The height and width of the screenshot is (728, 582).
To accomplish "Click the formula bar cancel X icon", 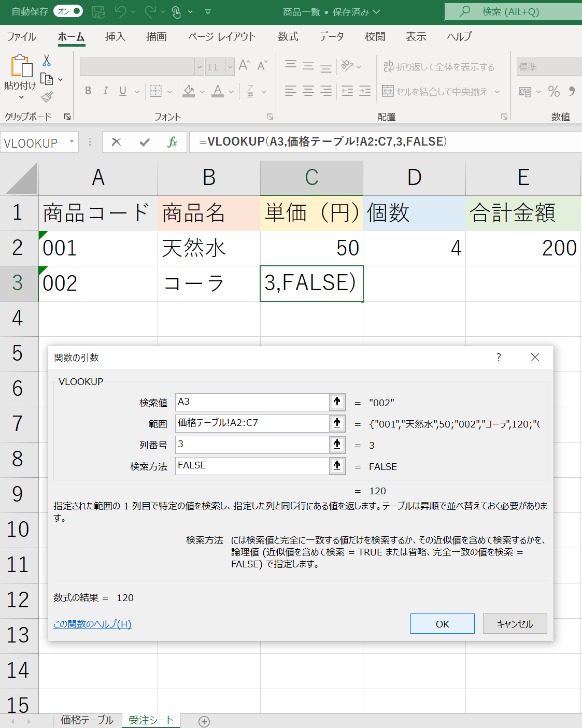I will 117,142.
